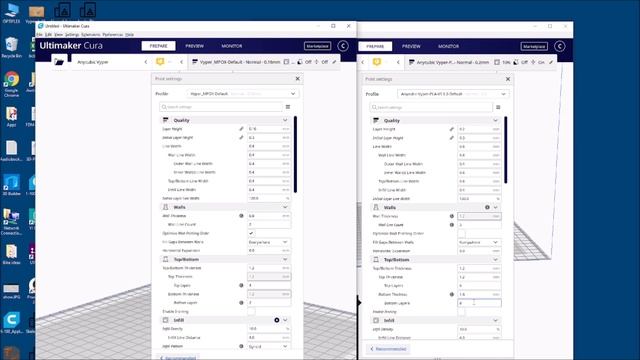
Task: Click Layer Height link icon in left panel
Action: [241, 129]
